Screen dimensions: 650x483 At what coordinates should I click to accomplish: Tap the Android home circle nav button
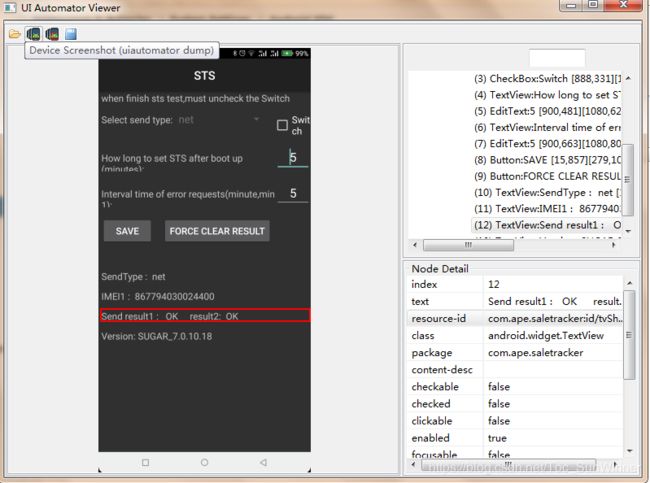(x=204, y=462)
